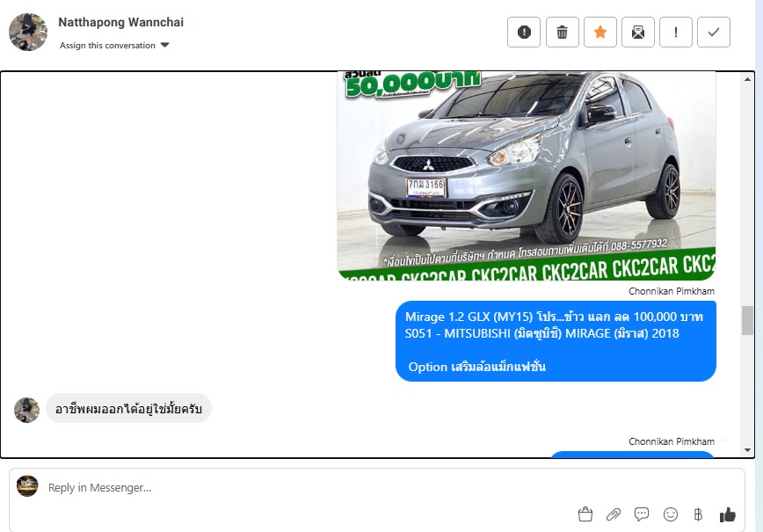Click the sender's avatar beside the gray message
The image size is (763, 532).
click(26, 410)
